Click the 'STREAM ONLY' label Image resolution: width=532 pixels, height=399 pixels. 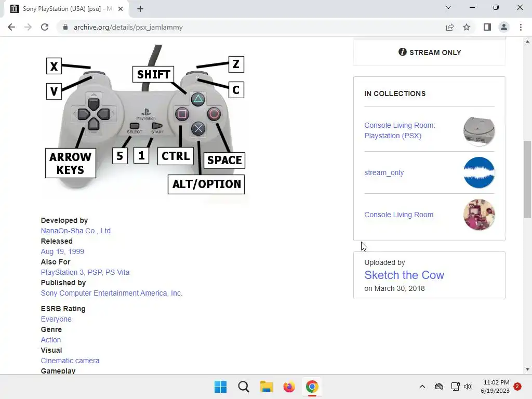[x=435, y=52]
